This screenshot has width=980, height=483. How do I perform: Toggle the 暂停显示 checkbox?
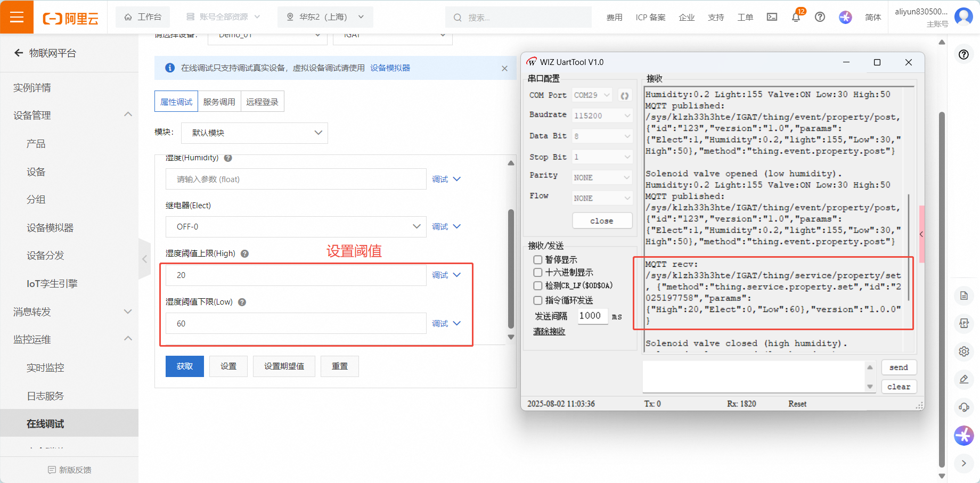click(538, 260)
